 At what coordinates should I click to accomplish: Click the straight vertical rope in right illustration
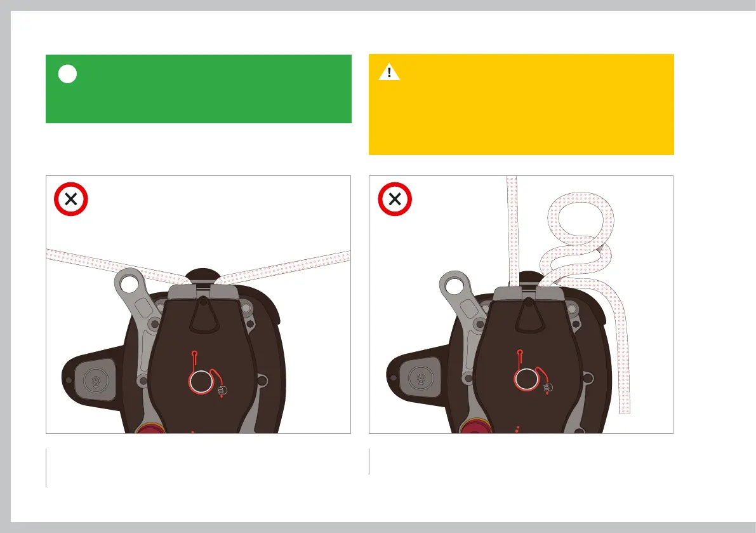[512, 231]
